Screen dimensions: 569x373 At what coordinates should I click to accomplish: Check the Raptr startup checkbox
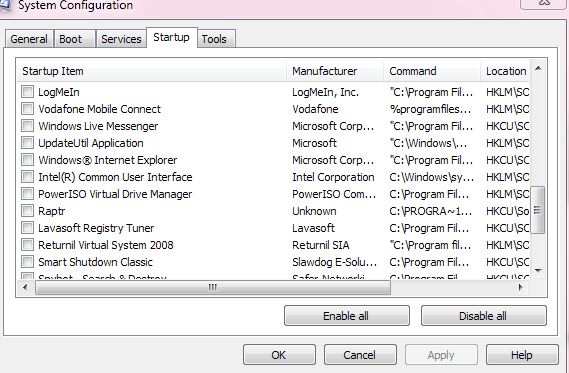(27, 211)
